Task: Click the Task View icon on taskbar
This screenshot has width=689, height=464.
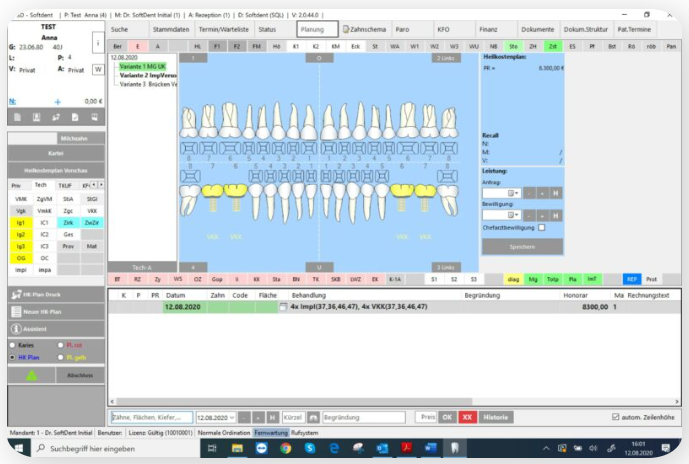Action: pos(212,448)
